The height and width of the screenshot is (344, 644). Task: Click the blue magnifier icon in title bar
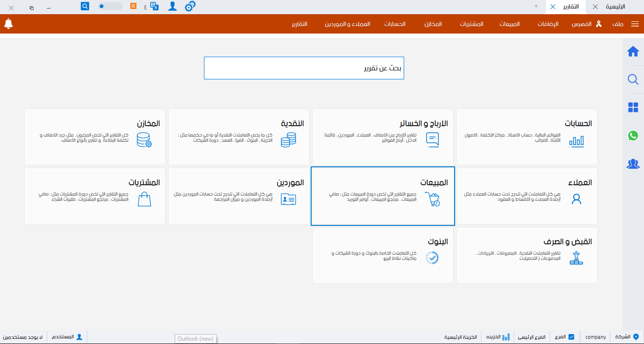[85, 6]
